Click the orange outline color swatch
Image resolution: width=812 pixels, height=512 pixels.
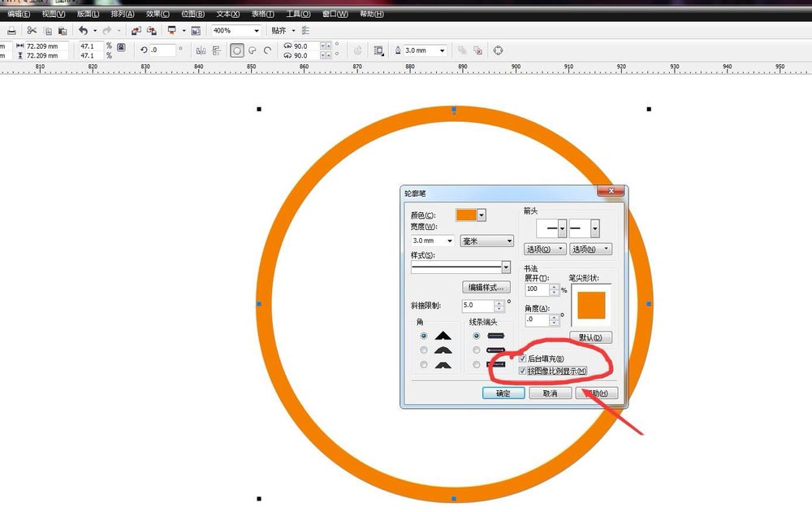[x=466, y=215]
